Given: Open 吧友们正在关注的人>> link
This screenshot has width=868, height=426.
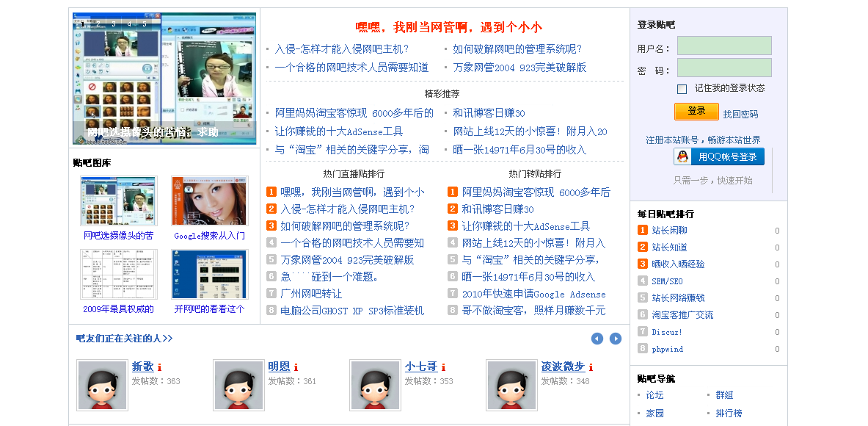Looking at the screenshot, I should point(125,339).
